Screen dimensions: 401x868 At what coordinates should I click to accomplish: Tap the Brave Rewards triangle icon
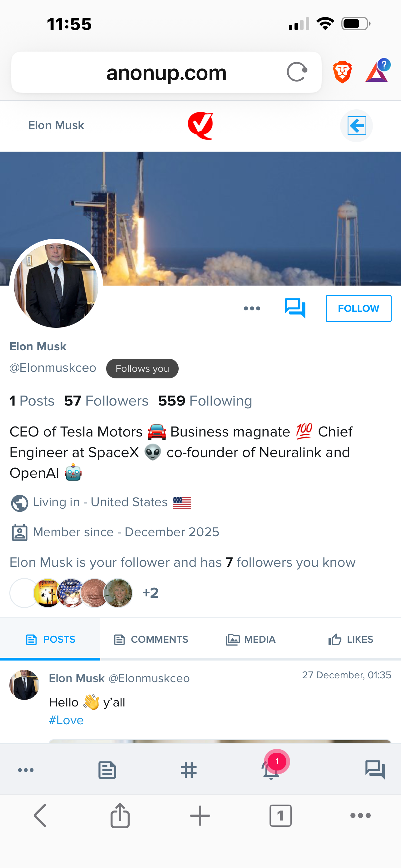coord(377,72)
